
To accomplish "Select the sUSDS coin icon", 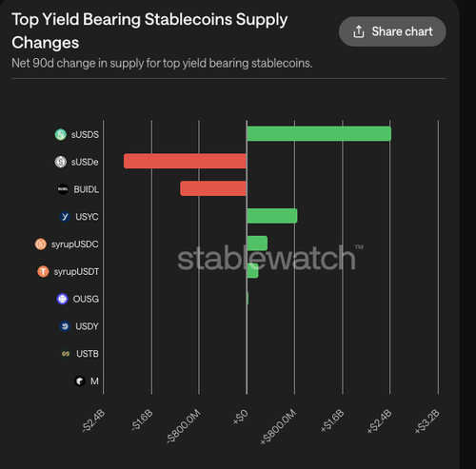I will tap(60, 134).
